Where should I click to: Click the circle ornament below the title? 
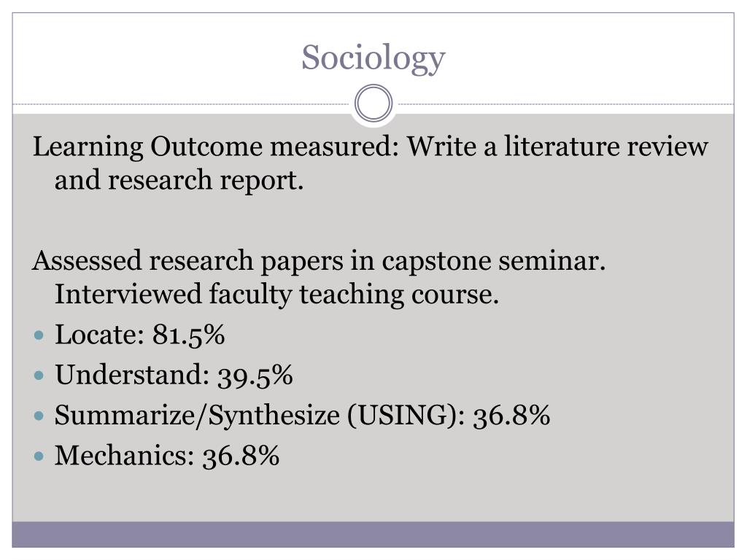pos(373,104)
